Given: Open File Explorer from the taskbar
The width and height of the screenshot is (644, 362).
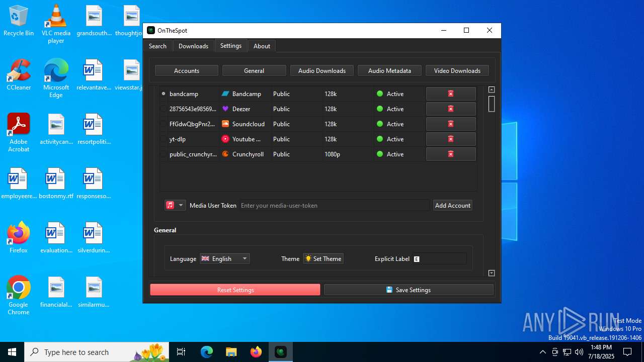Looking at the screenshot, I should point(231,352).
